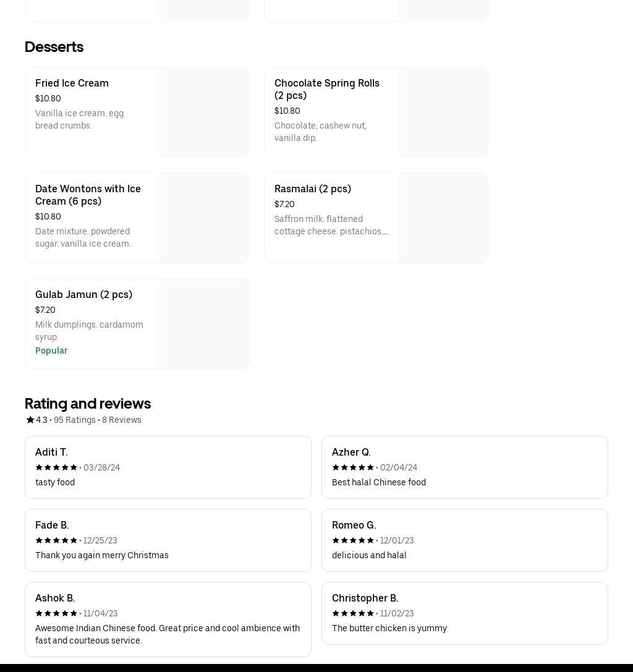Click the star rating on Ashok B.'s review
Screen dimensions: 633x672
pyautogui.click(x=56, y=613)
